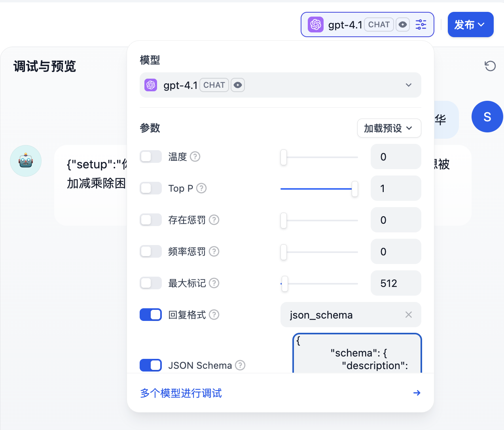Click the Top P slider handle
The height and width of the screenshot is (430, 504).
[x=355, y=189]
